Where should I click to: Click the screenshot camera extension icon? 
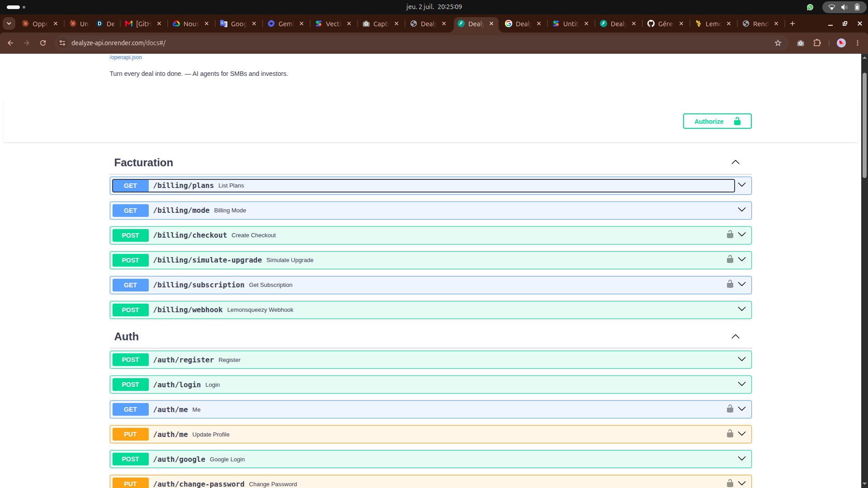801,43
